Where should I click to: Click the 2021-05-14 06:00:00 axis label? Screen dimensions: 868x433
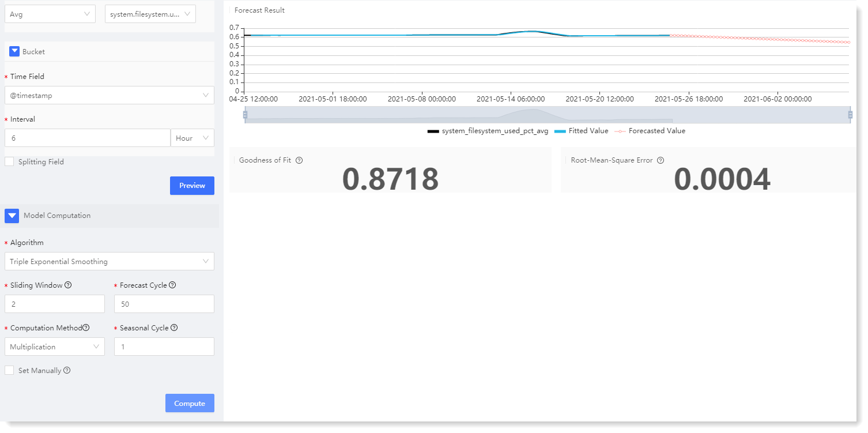tap(512, 99)
